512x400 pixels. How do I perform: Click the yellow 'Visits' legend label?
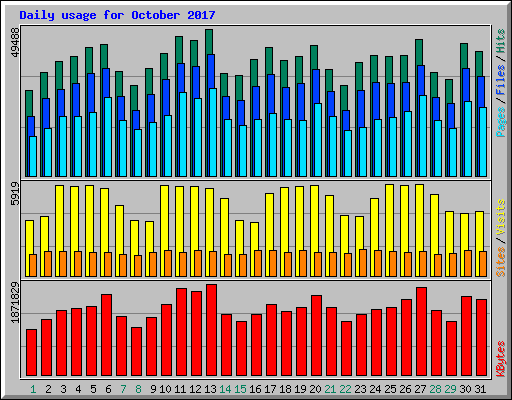pos(501,217)
